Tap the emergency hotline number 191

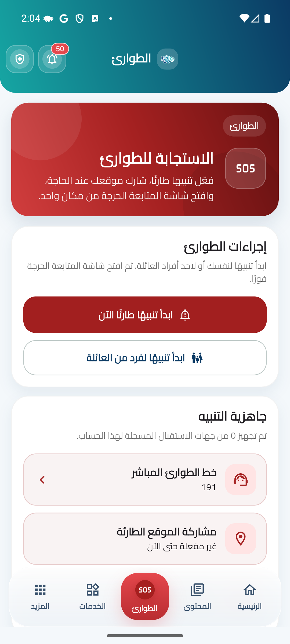point(209,487)
